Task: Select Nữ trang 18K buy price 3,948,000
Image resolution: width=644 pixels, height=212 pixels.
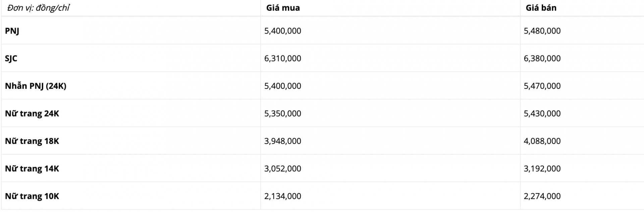Action: point(282,141)
